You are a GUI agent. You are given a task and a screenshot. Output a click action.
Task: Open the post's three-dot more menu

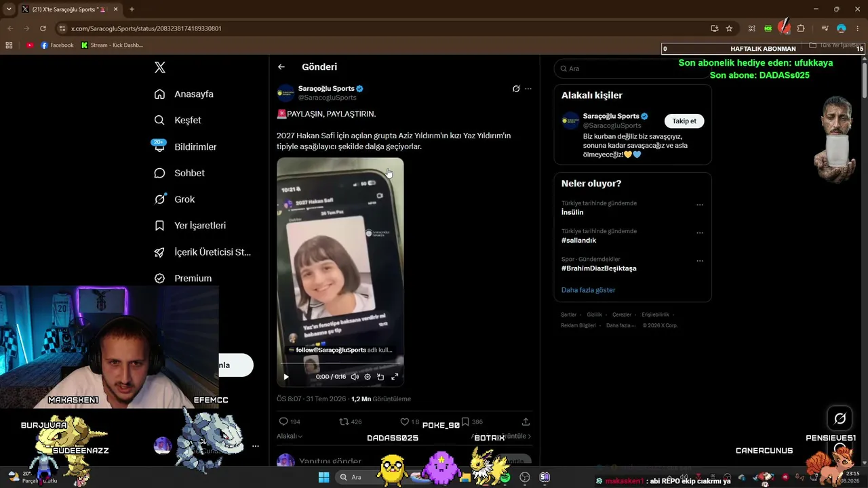click(528, 89)
